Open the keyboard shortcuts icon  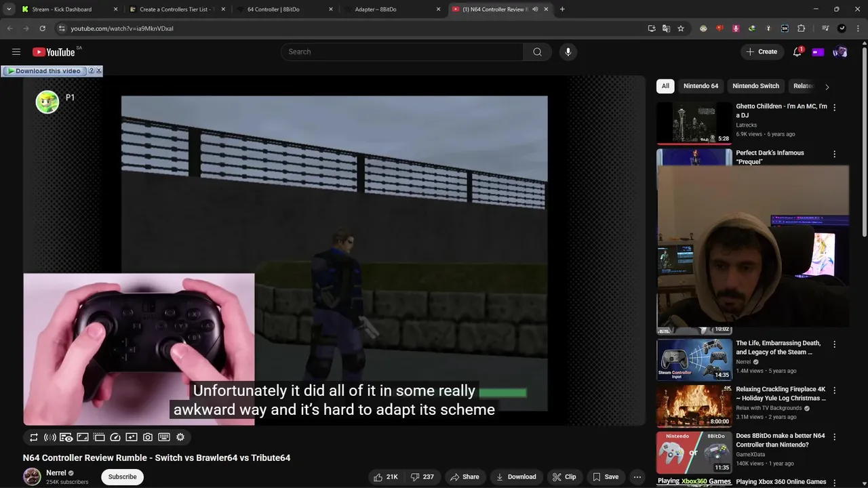tap(164, 437)
